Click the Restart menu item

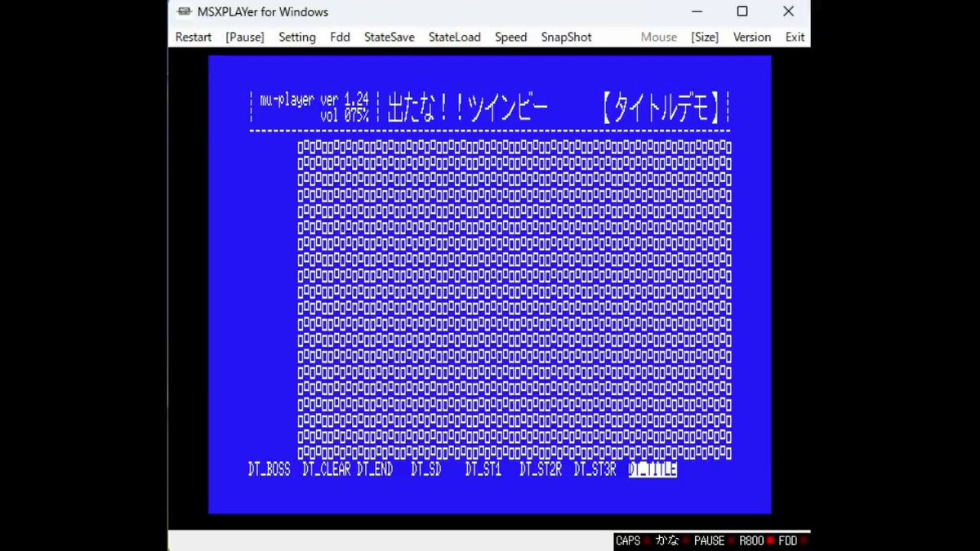point(194,37)
